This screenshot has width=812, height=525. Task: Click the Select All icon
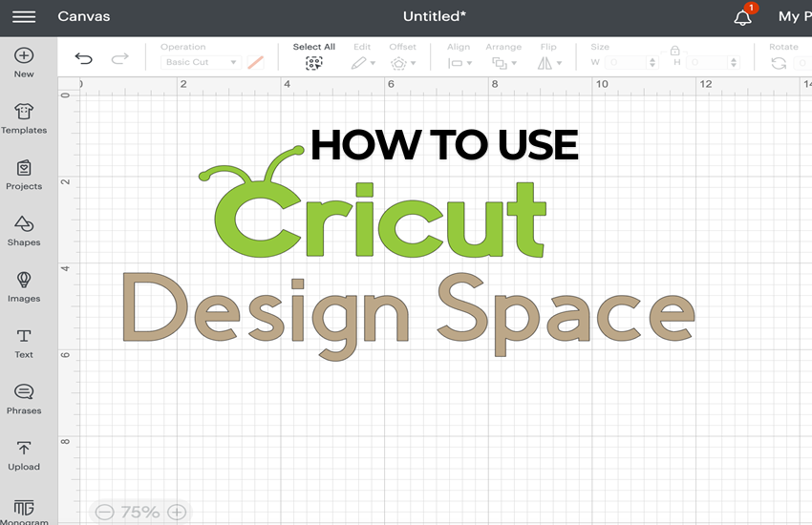pyautogui.click(x=314, y=63)
